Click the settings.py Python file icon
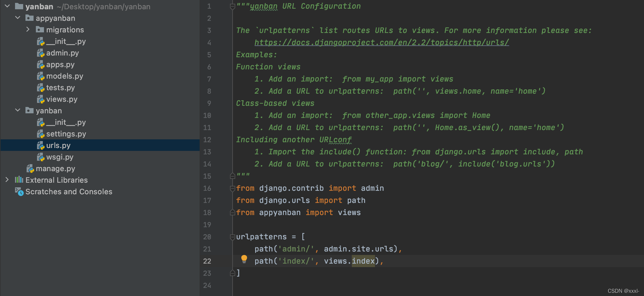The width and height of the screenshot is (644, 296). pyautogui.click(x=41, y=134)
